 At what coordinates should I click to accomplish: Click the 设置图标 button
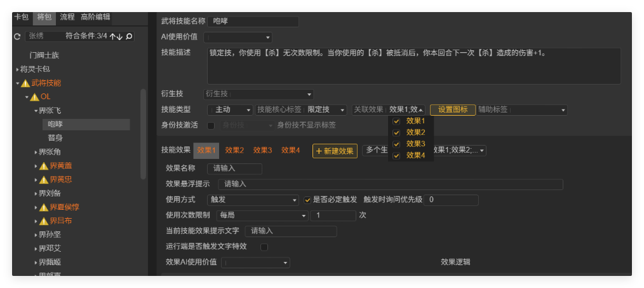(x=453, y=110)
